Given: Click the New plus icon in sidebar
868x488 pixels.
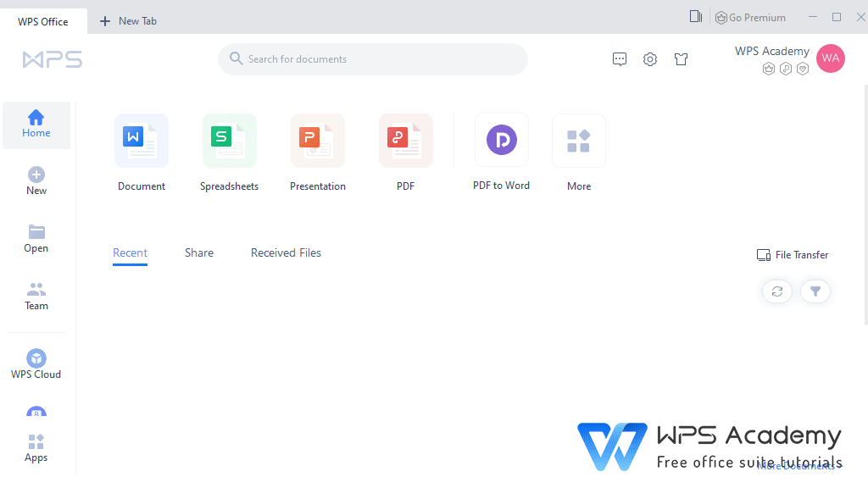Looking at the screenshot, I should coord(36,175).
